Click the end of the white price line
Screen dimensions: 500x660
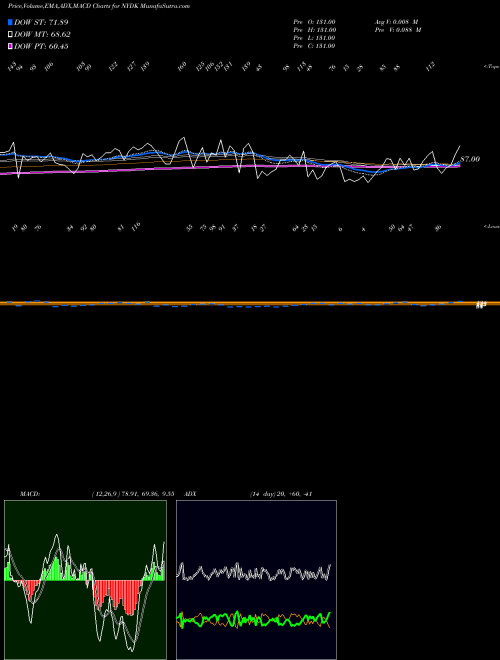460,146
